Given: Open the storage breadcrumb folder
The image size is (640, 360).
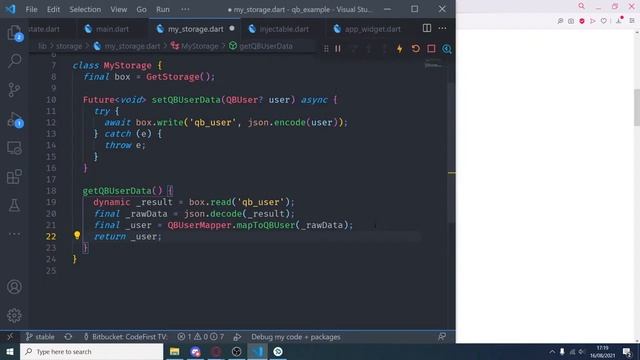Looking at the screenshot, I should (69, 46).
